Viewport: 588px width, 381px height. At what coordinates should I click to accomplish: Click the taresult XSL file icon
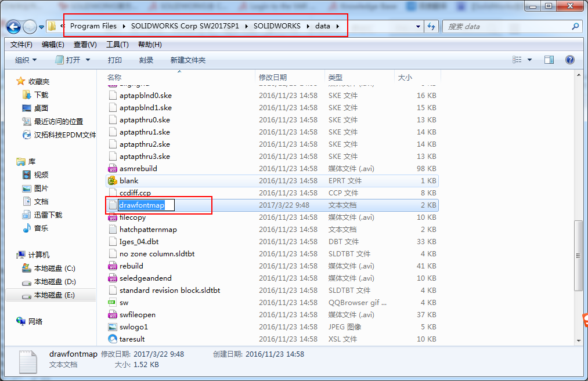click(x=113, y=339)
